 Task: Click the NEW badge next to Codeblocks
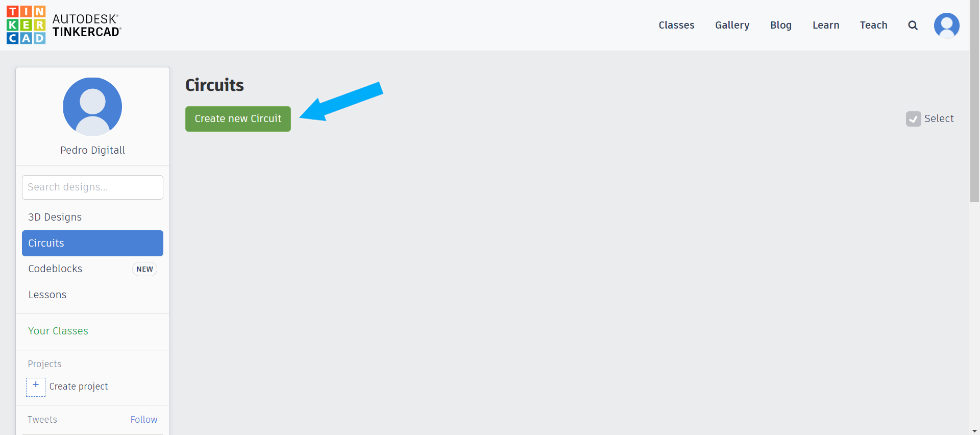pos(144,269)
